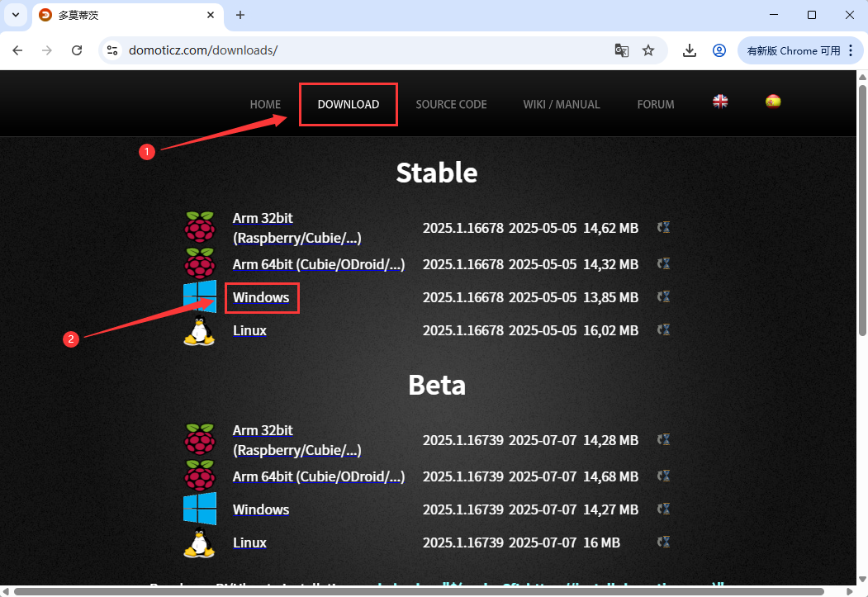Click checksum icon for Beta Linux
The image size is (868, 597).
(663, 543)
